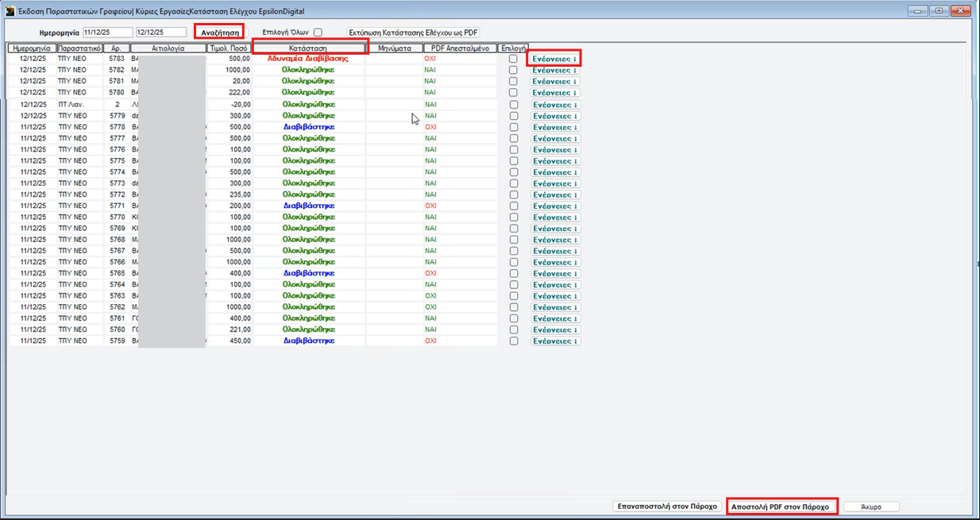Check the selection box for document 5759
This screenshot has height=520, width=980.
coord(513,341)
